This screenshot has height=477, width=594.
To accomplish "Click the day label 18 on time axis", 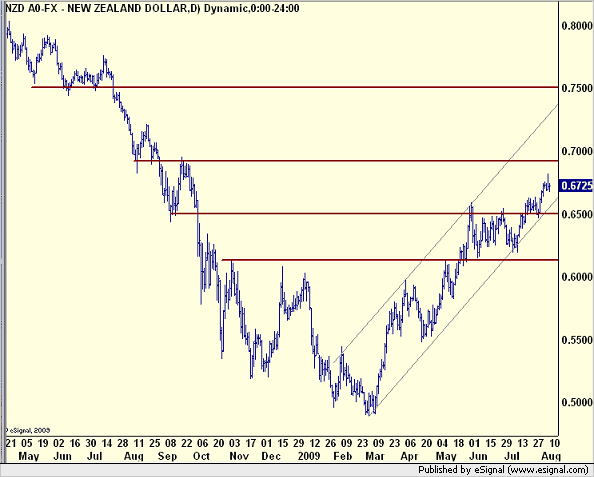I will [x=458, y=443].
